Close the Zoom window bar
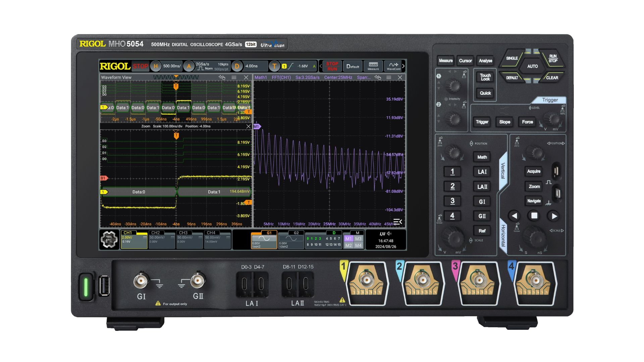Screen dimensions: 644x362 (x=248, y=126)
